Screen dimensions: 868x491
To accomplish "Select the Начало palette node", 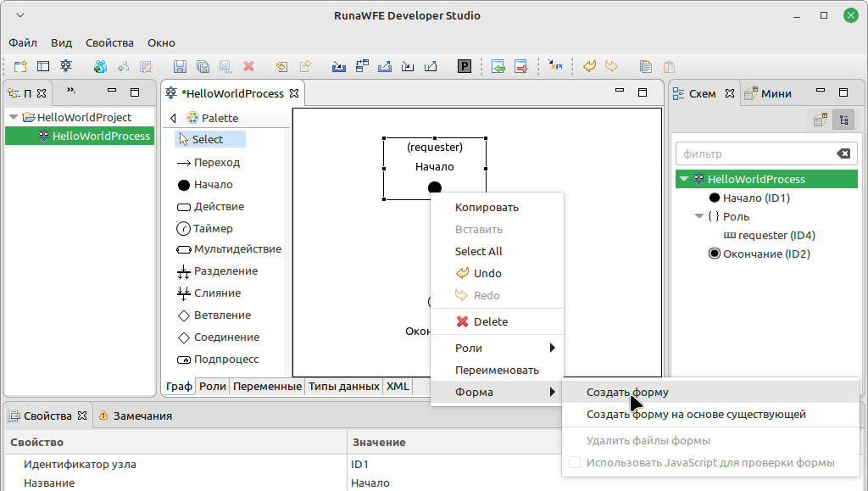I will (x=205, y=184).
